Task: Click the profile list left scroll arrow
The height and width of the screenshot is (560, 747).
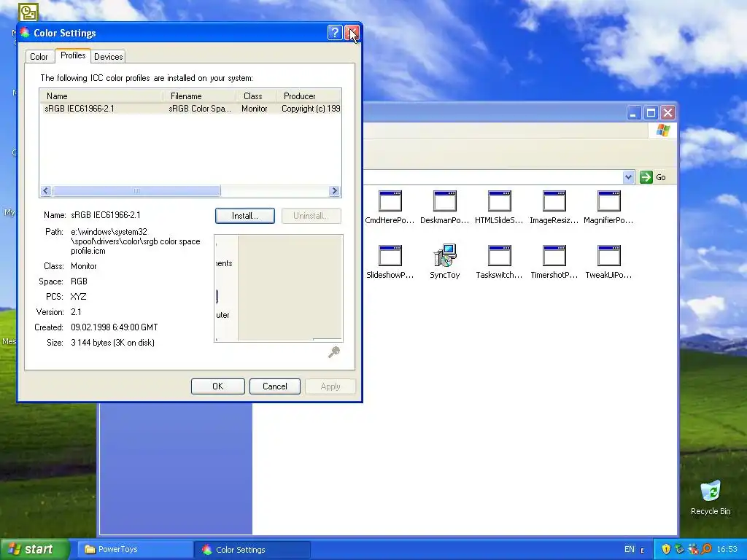Action: click(x=46, y=191)
